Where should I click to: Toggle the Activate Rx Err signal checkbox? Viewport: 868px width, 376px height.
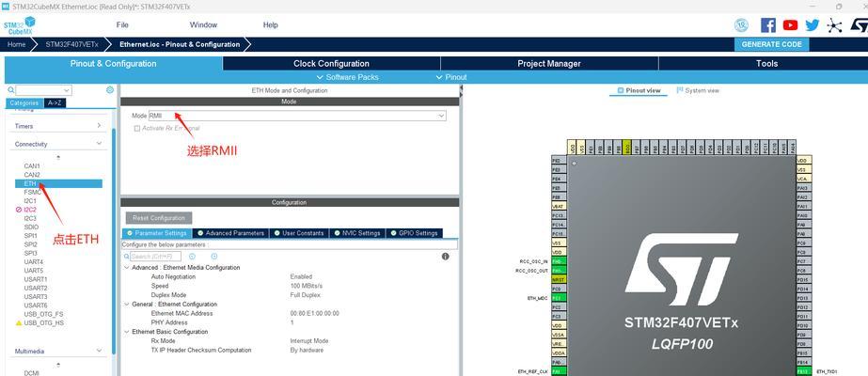(136, 128)
